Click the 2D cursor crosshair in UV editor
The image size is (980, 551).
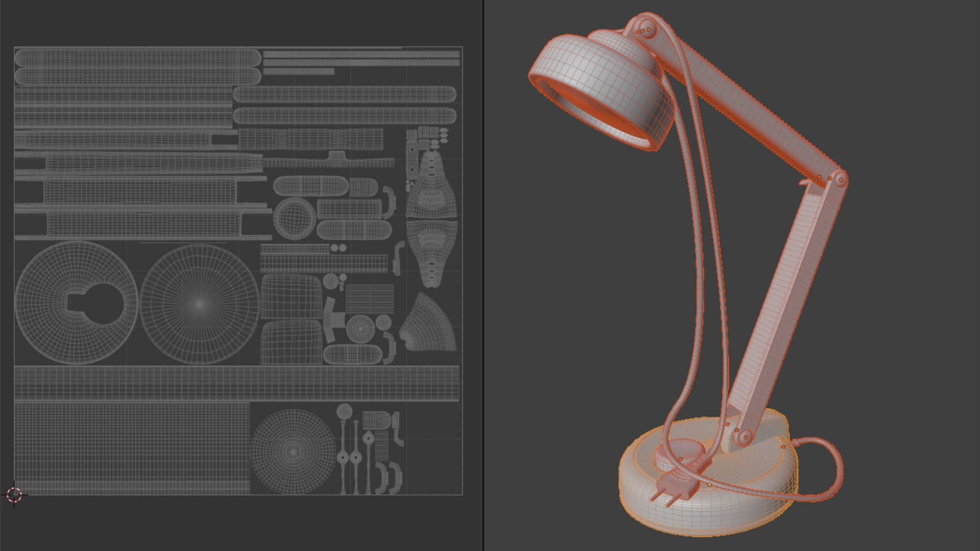[15, 494]
